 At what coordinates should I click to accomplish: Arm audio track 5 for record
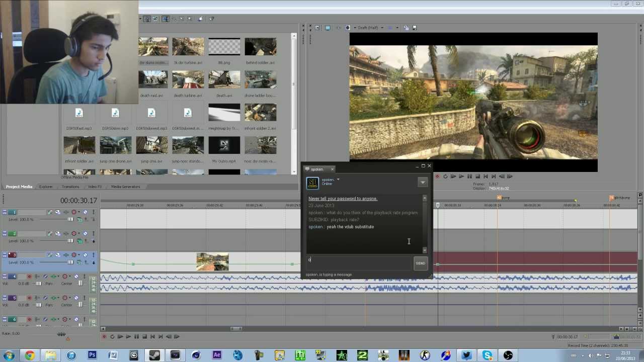pos(29,298)
